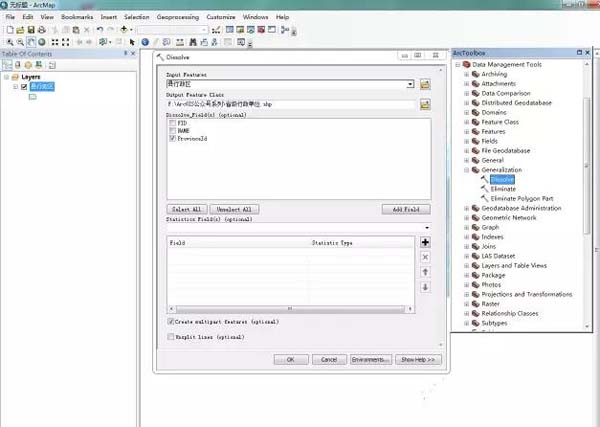The image size is (600, 427).
Task: Open the Windows menu
Action: tap(255, 17)
